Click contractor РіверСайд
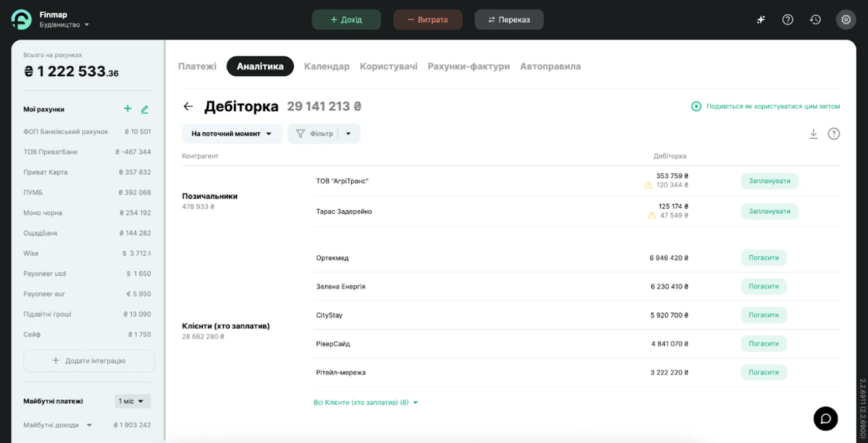The height and width of the screenshot is (443, 868). pos(333,344)
